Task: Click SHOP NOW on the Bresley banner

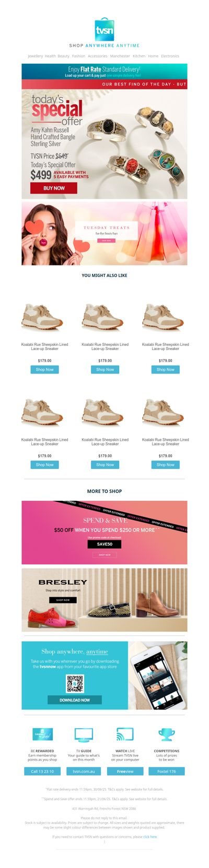Action: tap(63, 600)
